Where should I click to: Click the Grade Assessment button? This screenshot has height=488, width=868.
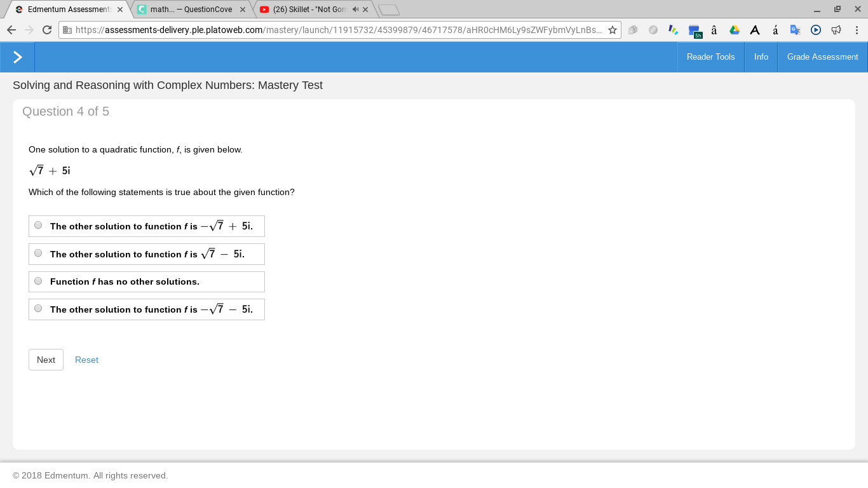point(822,57)
